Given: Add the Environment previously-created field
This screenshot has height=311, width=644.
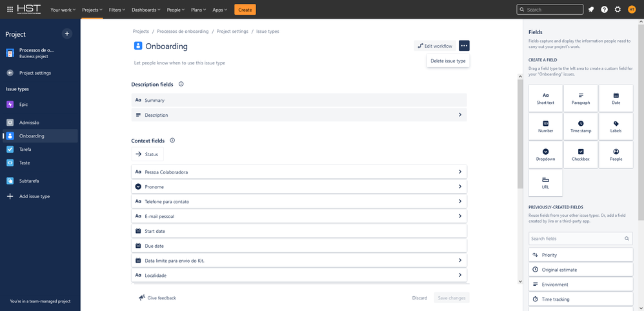Looking at the screenshot, I should (581, 285).
